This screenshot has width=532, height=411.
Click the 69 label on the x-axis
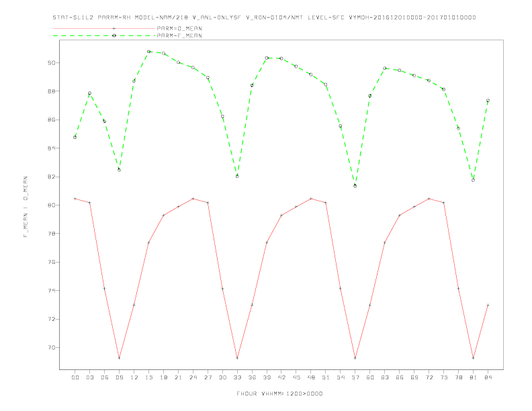pos(414,377)
